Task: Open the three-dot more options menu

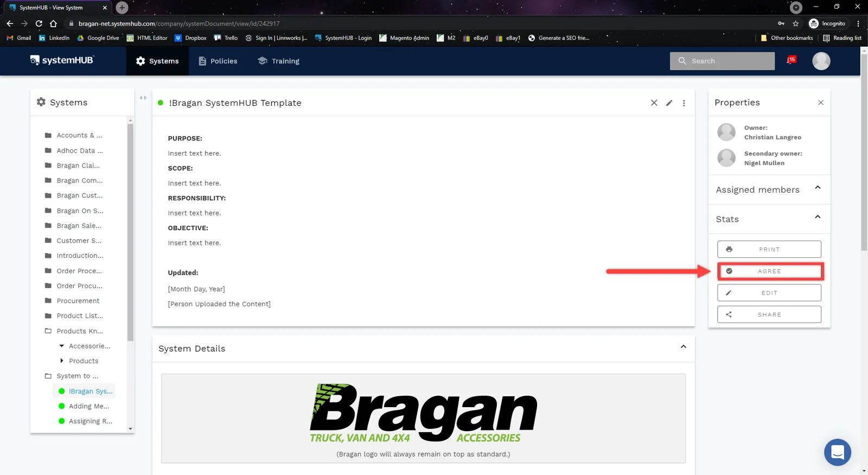Action: click(684, 103)
